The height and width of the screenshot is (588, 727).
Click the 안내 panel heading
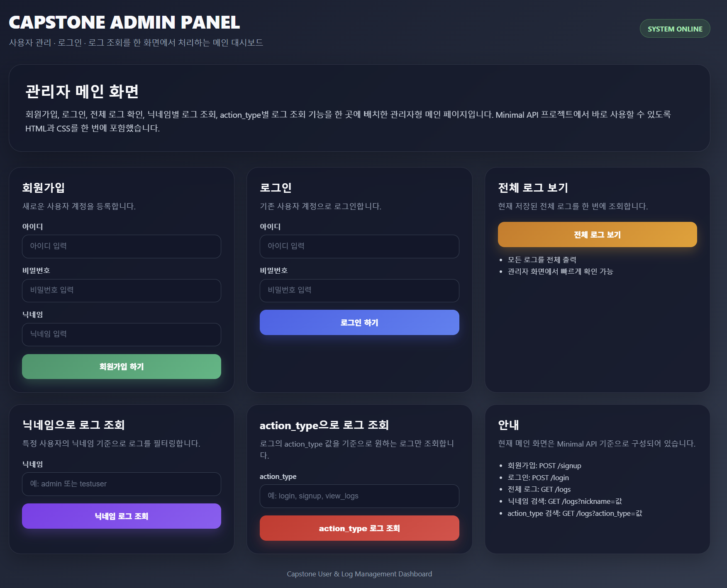pos(507,425)
